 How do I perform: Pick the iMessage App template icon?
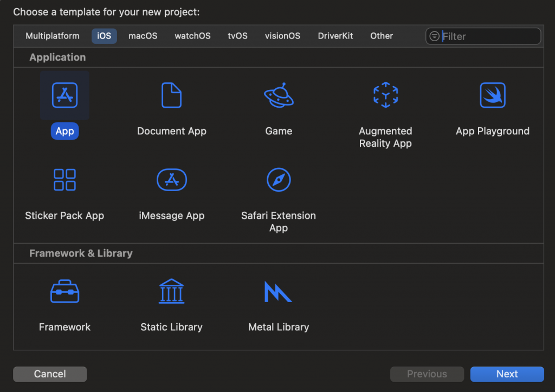tap(171, 180)
